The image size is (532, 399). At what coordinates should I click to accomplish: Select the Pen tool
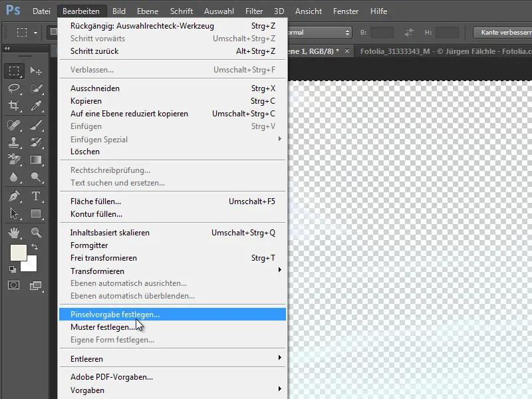[14, 196]
